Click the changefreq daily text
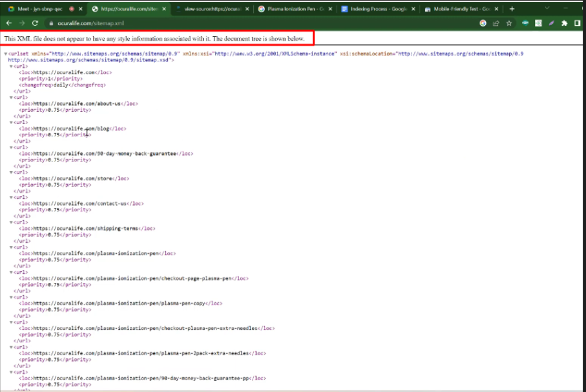This screenshot has width=586, height=392. (x=61, y=85)
